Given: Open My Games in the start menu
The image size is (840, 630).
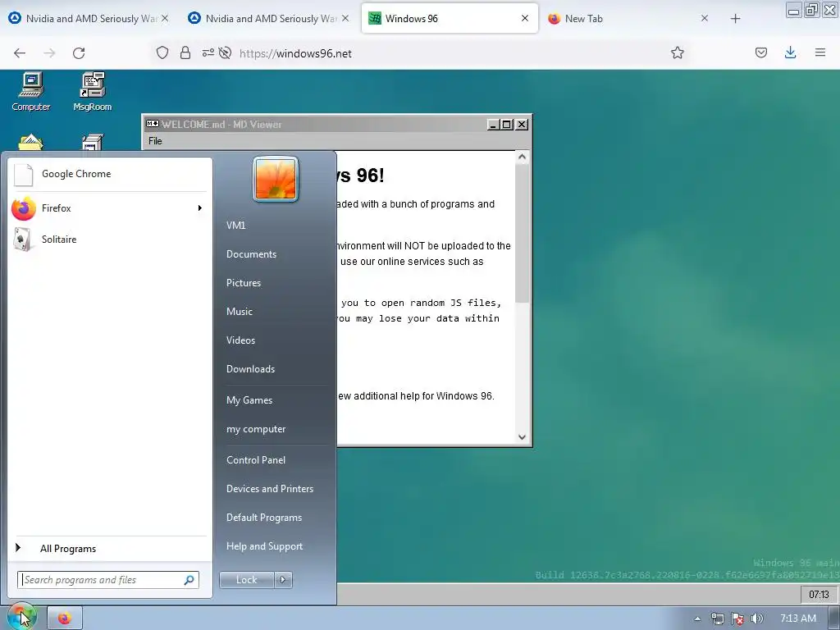Looking at the screenshot, I should click(249, 400).
